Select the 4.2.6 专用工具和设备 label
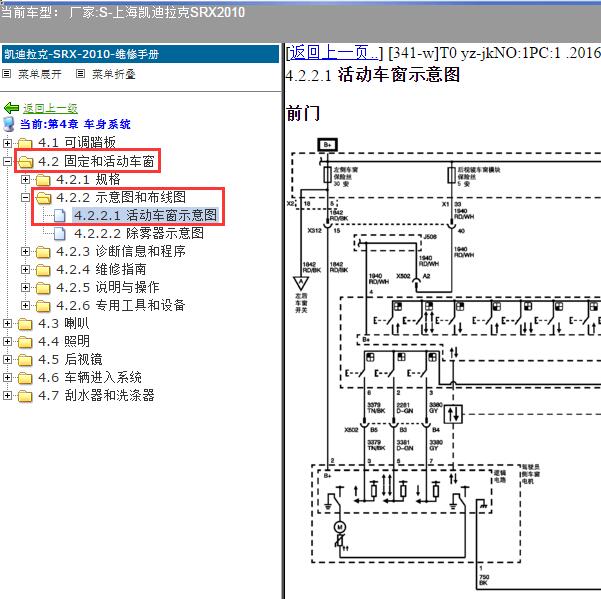 121,305
